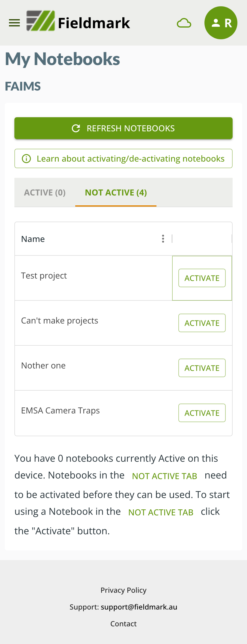Activate the Test project notebook
Viewport: 247px width, 644px height.
(x=202, y=278)
